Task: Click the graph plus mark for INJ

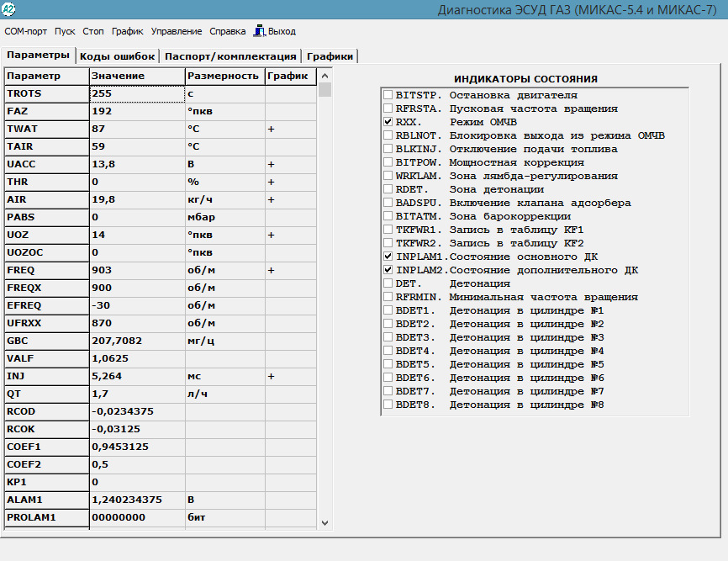Action: click(x=272, y=376)
